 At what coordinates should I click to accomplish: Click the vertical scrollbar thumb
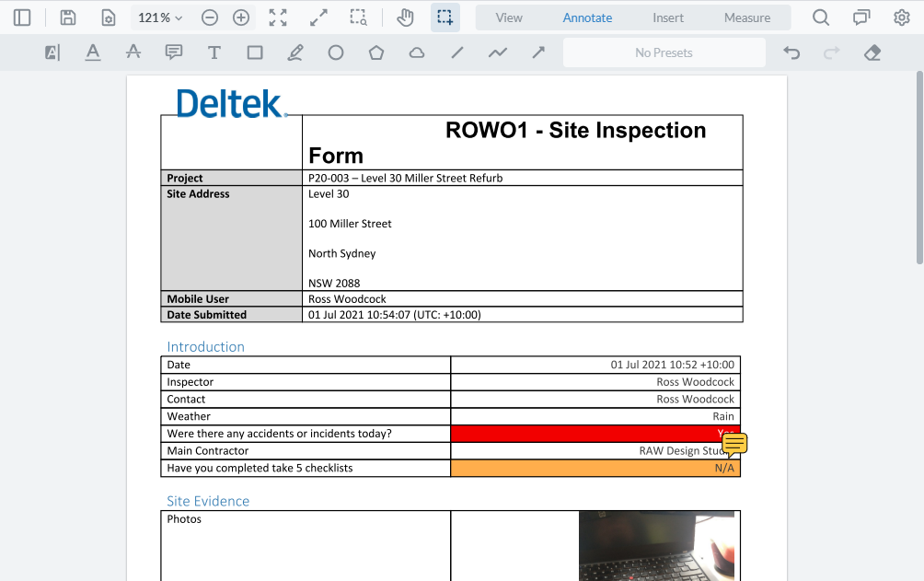click(919, 168)
